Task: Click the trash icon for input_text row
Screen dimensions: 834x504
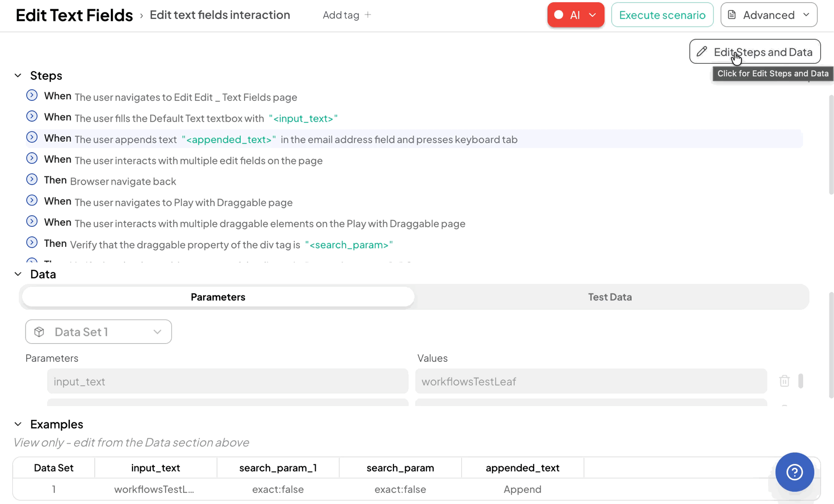Action: click(x=784, y=381)
